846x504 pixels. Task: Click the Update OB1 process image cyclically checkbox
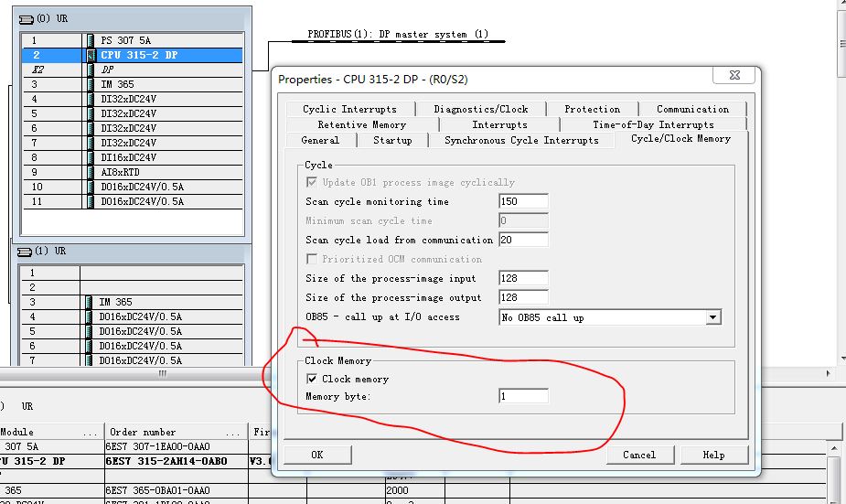[x=311, y=182]
